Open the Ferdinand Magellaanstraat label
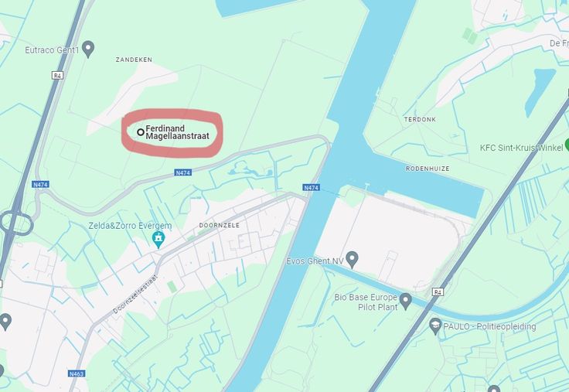The width and height of the screenshot is (569, 392). [x=178, y=132]
